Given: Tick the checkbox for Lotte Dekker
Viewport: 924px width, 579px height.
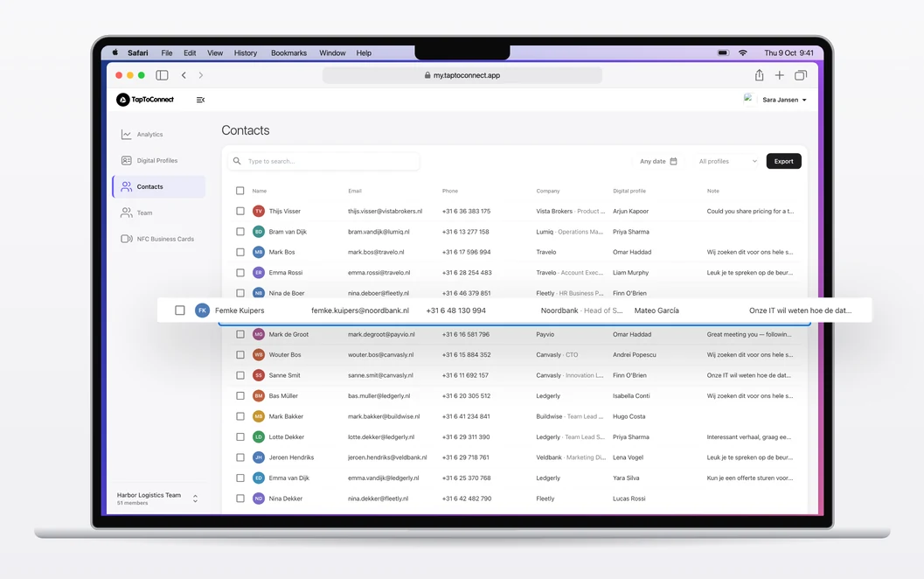Looking at the screenshot, I should (x=240, y=437).
